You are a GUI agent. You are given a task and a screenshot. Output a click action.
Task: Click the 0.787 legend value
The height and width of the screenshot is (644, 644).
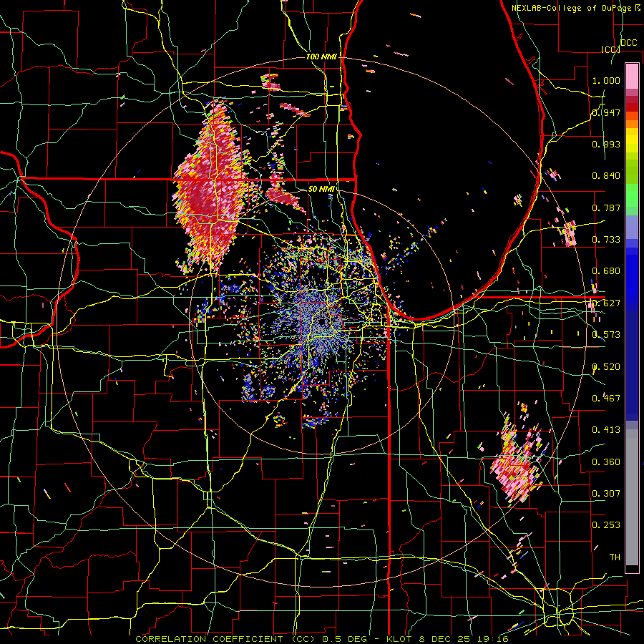606,208
